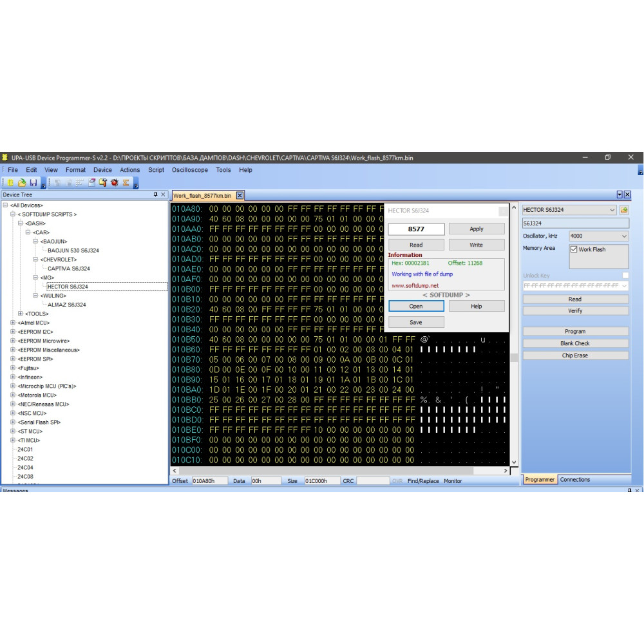Viewport: 644px width, 644px height.
Task: Pin the Device Tree panel
Action: point(156,194)
